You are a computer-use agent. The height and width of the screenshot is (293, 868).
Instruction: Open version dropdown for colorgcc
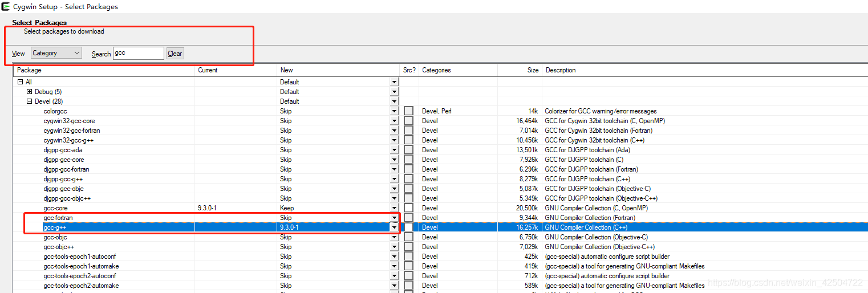coord(394,111)
